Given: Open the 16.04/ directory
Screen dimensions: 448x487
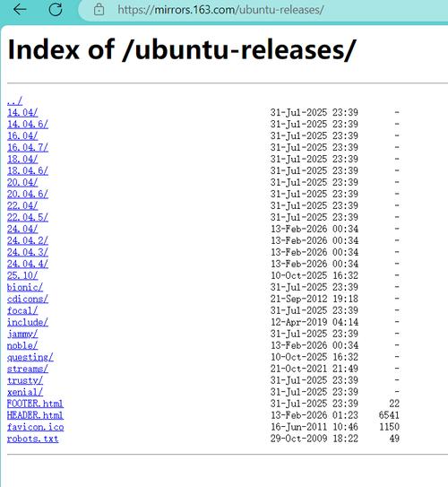Looking at the screenshot, I should click(x=22, y=135).
